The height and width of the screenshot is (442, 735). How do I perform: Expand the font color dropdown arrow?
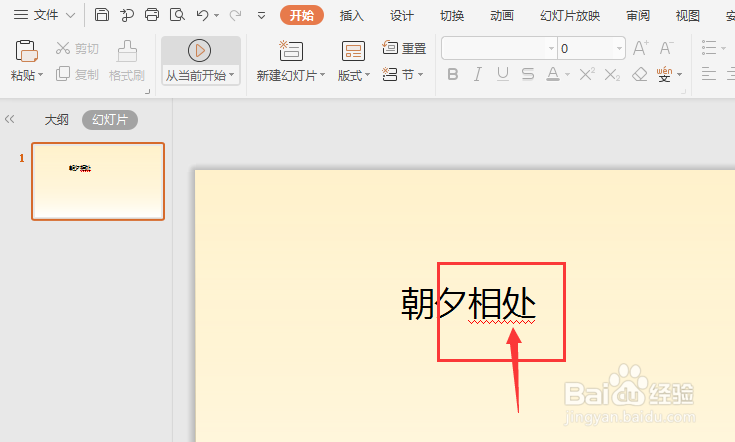pyautogui.click(x=567, y=75)
